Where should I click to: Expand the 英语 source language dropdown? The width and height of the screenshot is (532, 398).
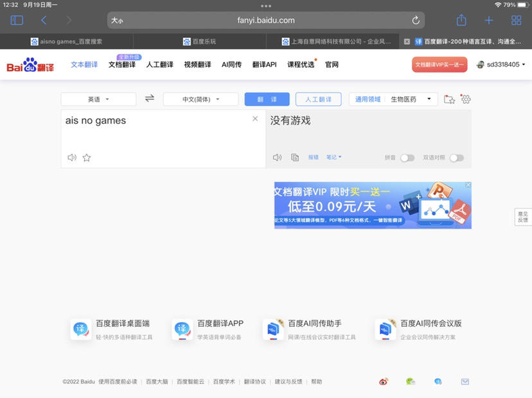98,99
